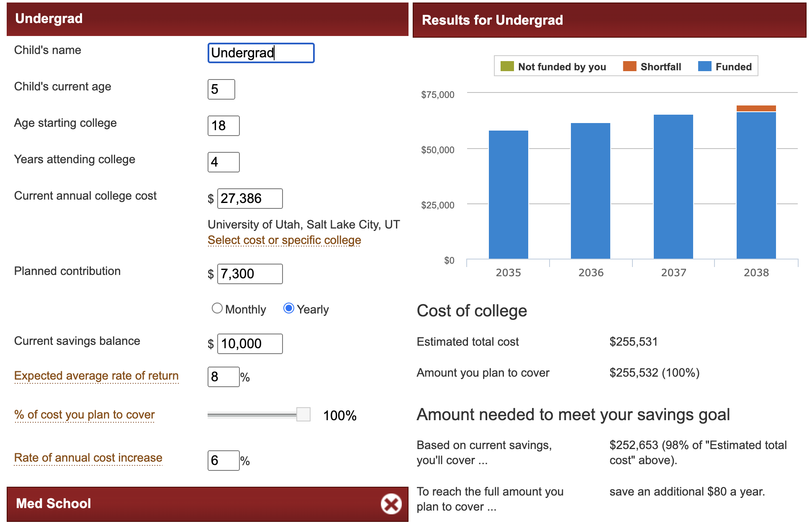The width and height of the screenshot is (812, 529).
Task: Open Rate of annual cost increase info
Action: tap(88, 458)
